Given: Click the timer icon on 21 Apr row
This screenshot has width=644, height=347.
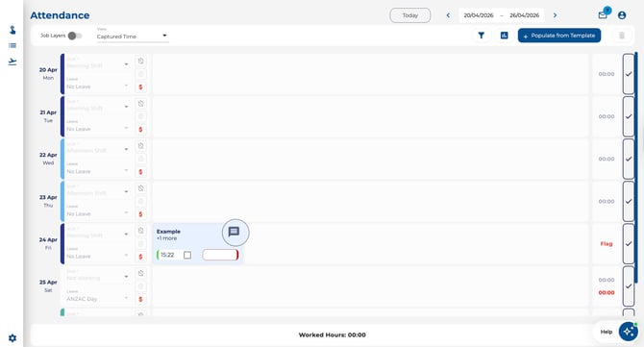Looking at the screenshot, I should pyautogui.click(x=140, y=104).
